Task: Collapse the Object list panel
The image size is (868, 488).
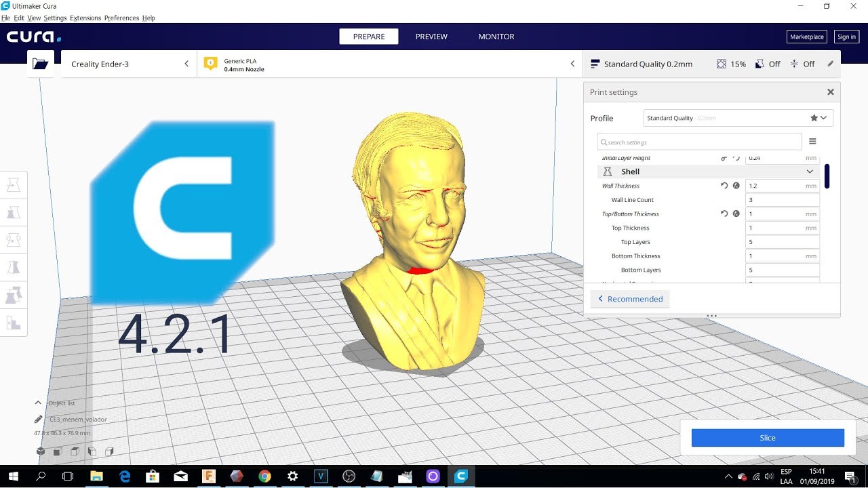Action: coord(39,403)
